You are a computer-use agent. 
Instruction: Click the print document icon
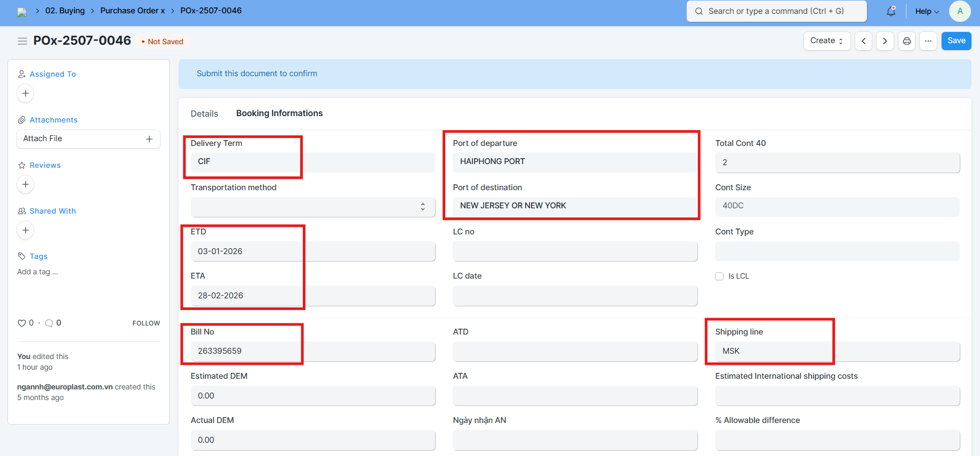pyautogui.click(x=906, y=41)
